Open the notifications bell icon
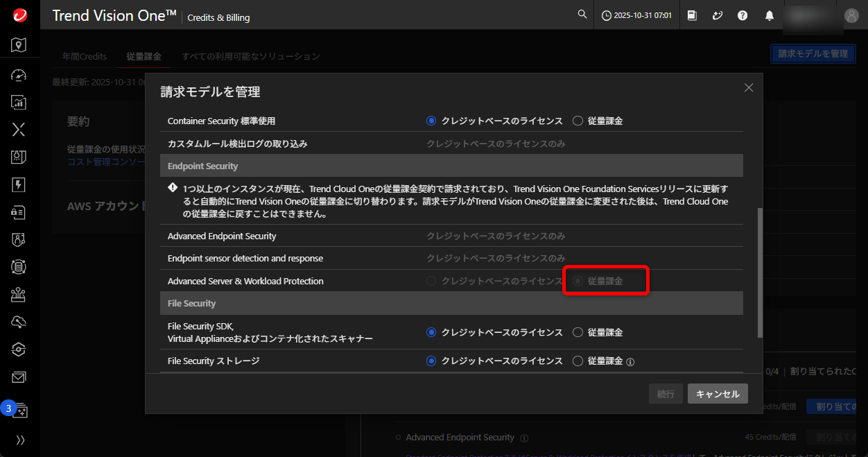868x457 pixels. [770, 15]
